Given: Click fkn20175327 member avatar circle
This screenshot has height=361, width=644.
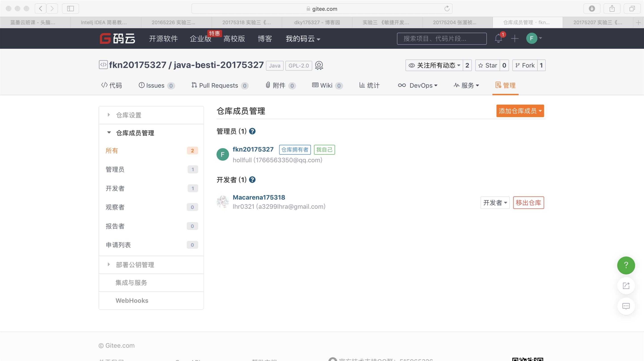Looking at the screenshot, I should coord(222,154).
